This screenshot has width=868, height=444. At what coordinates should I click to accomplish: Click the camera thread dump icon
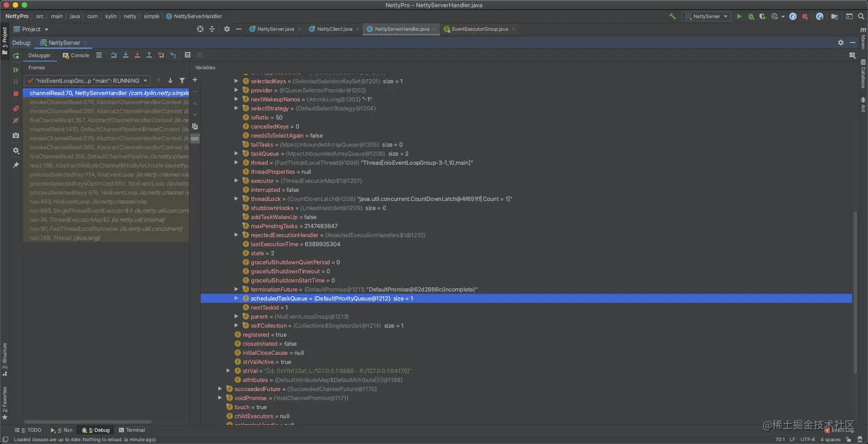(x=15, y=136)
